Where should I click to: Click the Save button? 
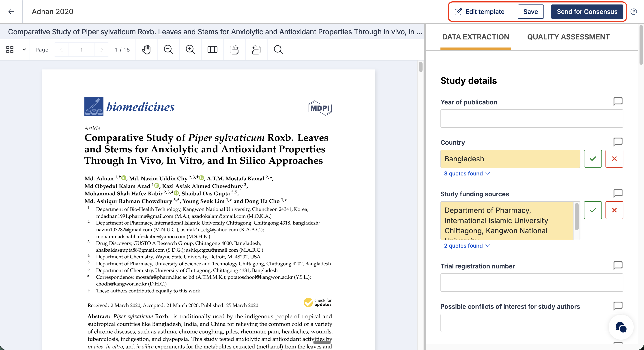pos(530,12)
